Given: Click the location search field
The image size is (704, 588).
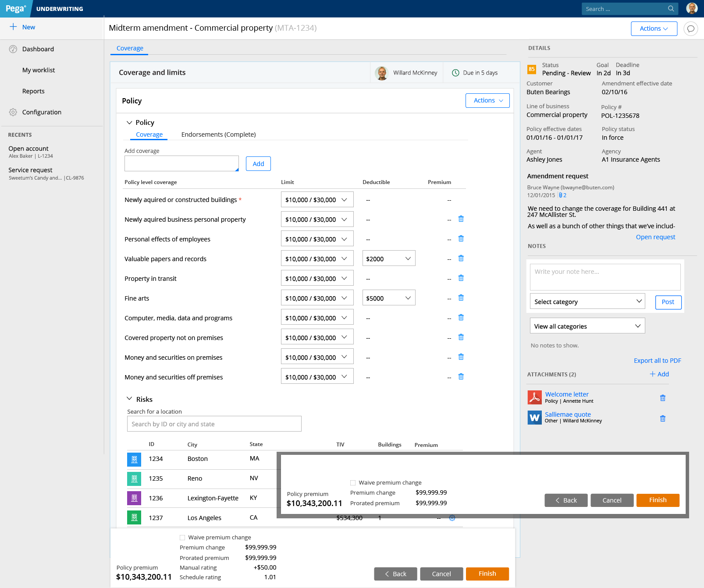Looking at the screenshot, I should (214, 424).
